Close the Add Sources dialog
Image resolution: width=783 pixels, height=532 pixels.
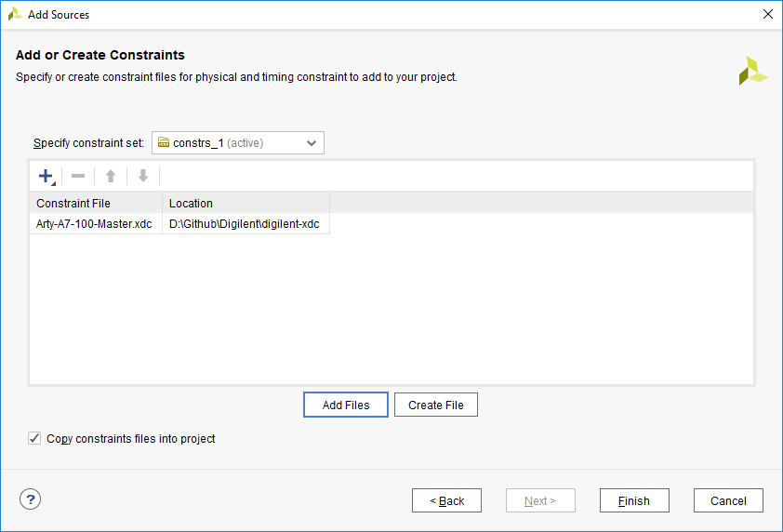(768, 14)
